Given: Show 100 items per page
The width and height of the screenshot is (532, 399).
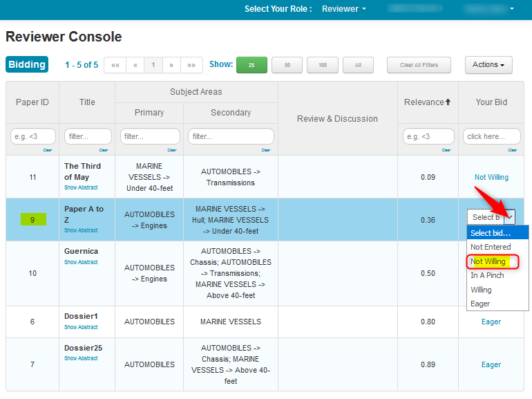Looking at the screenshot, I should (323, 65).
